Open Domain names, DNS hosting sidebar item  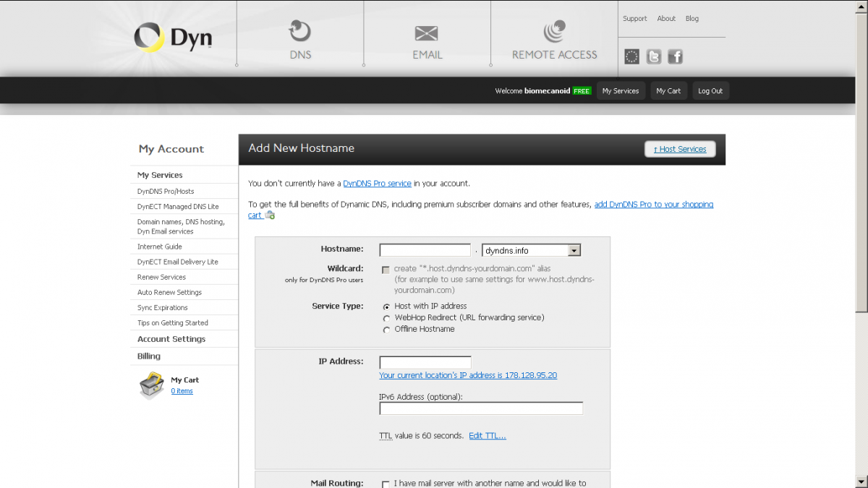pos(181,226)
